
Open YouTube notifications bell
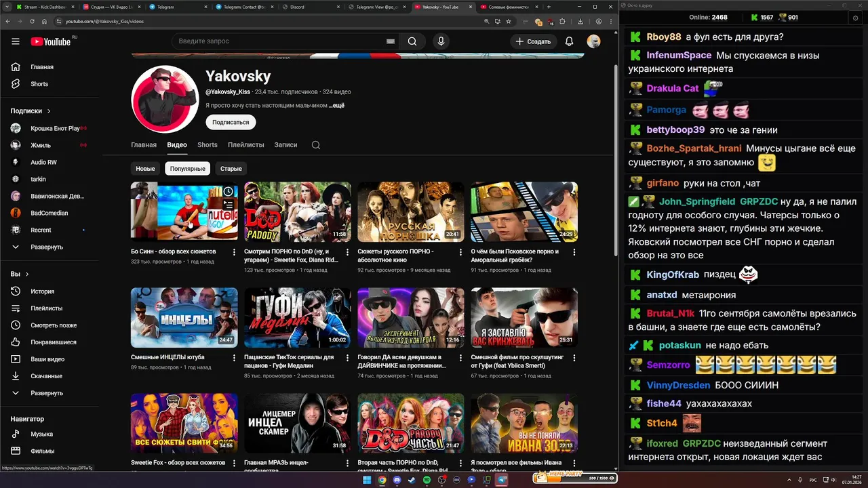[570, 41]
